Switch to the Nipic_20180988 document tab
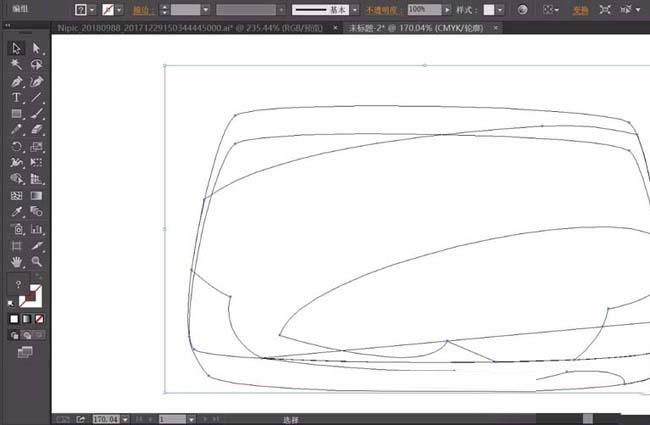Image resolution: width=650 pixels, height=425 pixels. point(192,29)
